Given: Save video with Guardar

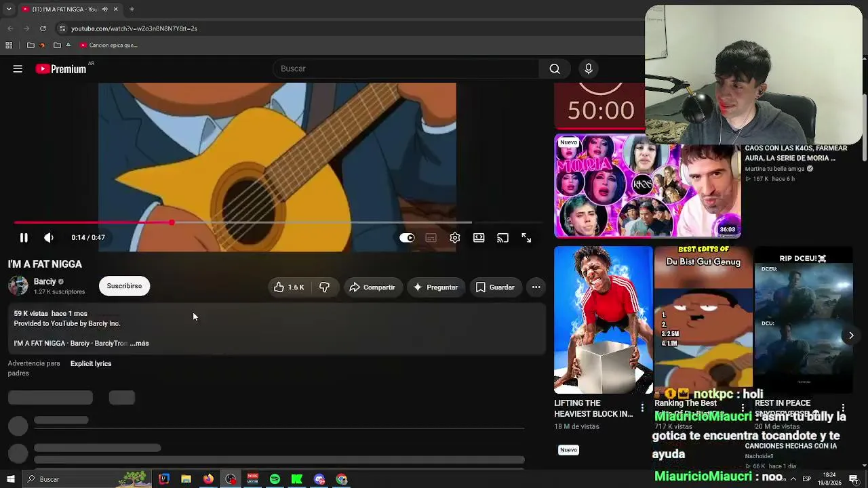Looking at the screenshot, I should tap(495, 287).
